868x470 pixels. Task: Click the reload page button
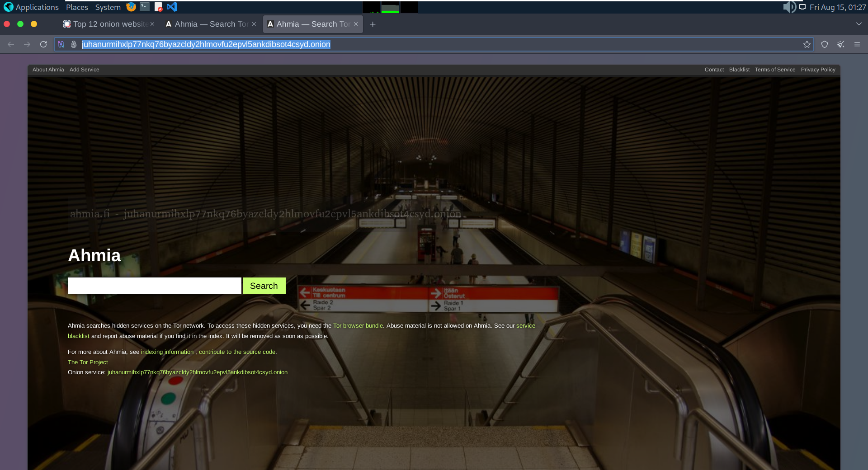point(43,44)
